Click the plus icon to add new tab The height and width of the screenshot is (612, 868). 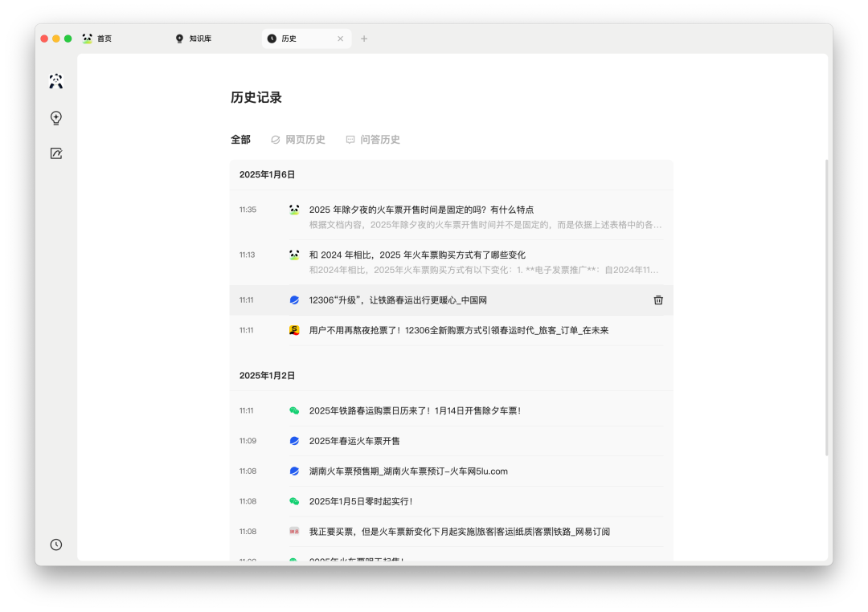click(x=364, y=39)
